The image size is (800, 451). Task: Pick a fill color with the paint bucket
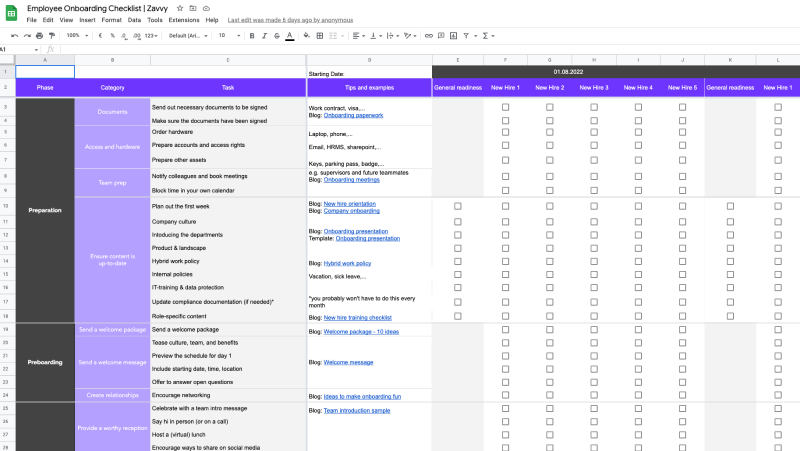[x=309, y=35]
